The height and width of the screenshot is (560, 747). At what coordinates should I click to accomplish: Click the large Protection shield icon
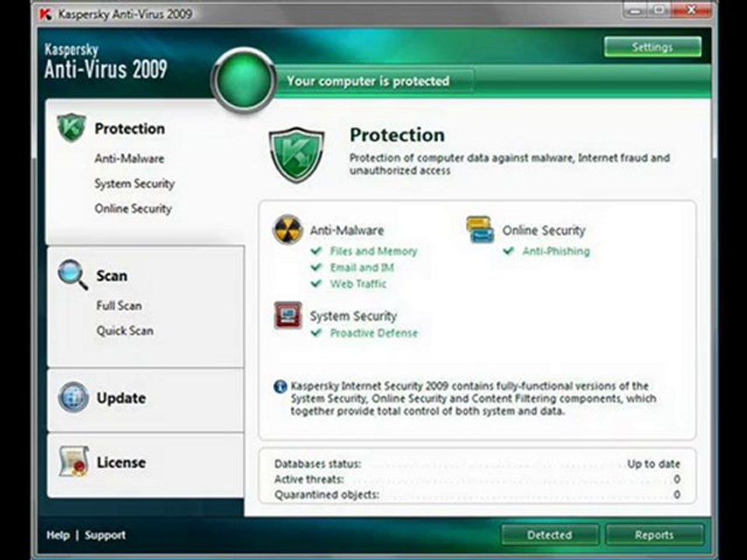coord(296,155)
